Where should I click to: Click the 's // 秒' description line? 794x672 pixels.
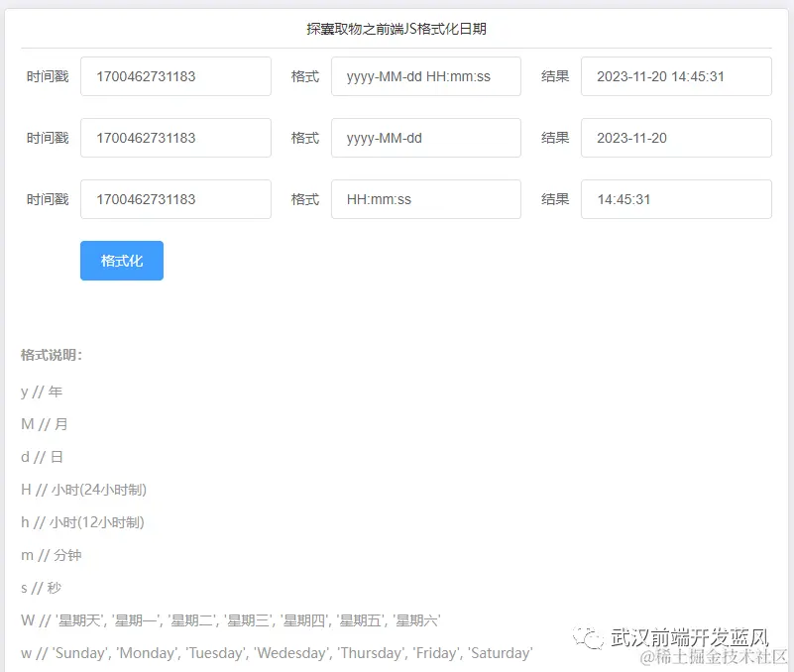[41, 588]
